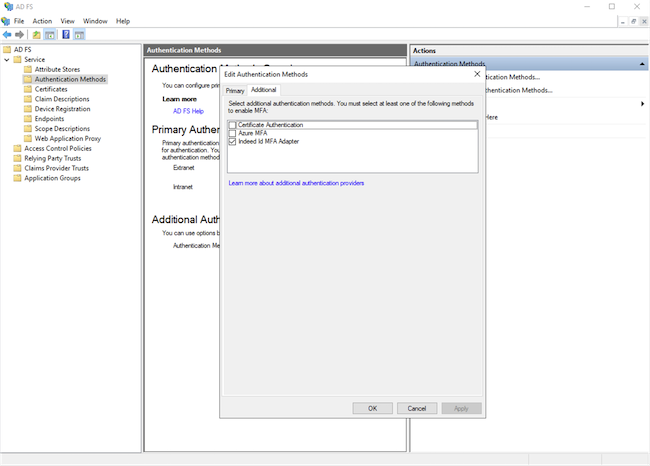Minimize the inner MMC child window
Screen dimensions: 650x466
point(623,22)
